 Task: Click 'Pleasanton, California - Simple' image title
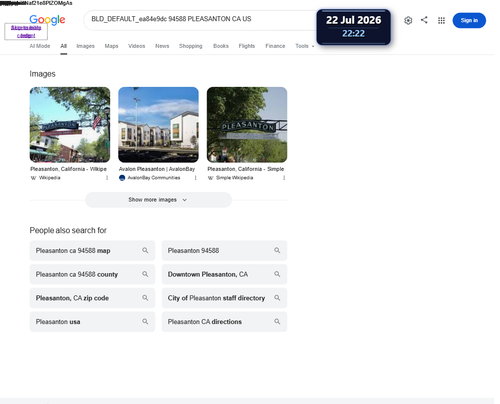point(246,169)
